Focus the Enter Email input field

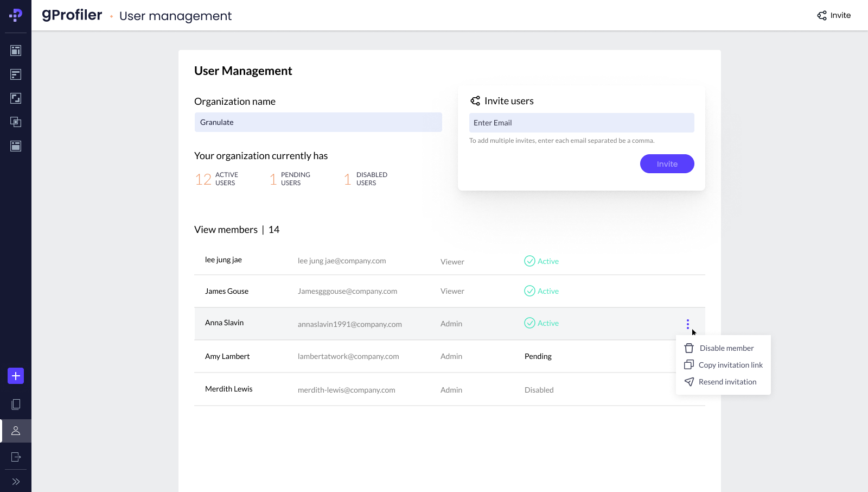[581, 123]
